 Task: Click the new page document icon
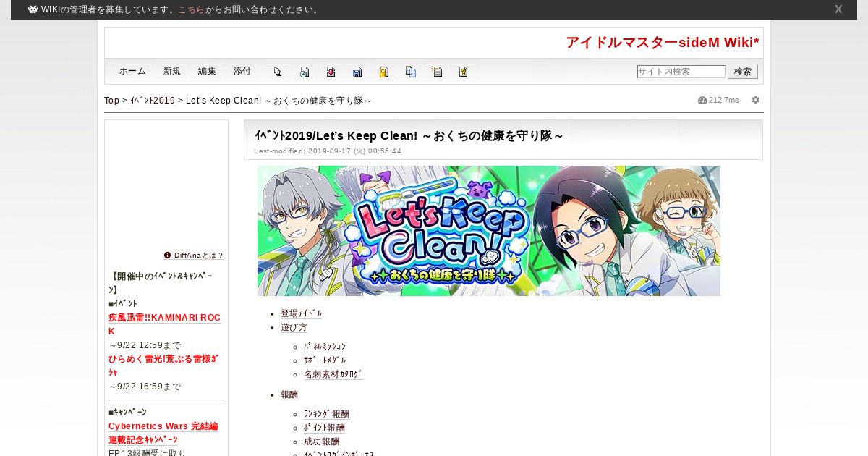[x=437, y=72]
